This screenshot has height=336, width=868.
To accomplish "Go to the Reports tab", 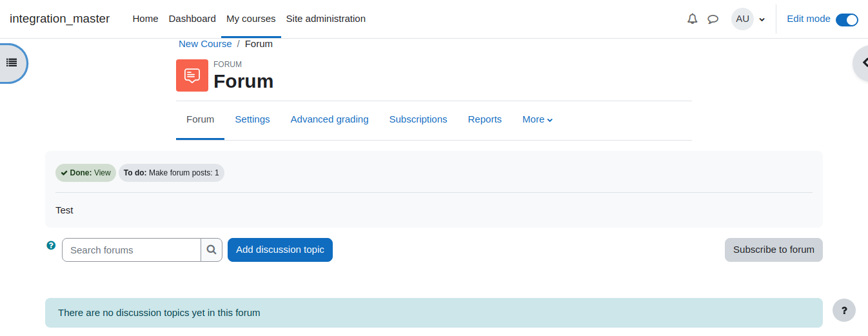I will tap(485, 119).
